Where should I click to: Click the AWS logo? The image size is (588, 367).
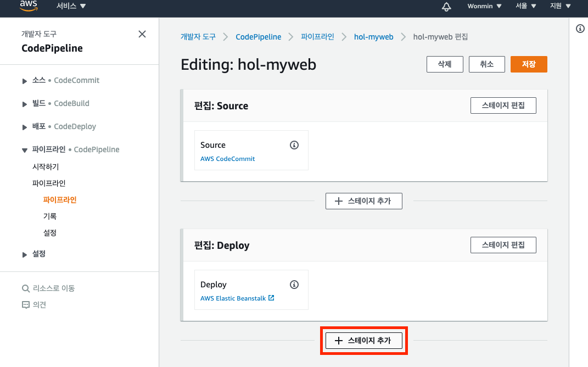29,5
